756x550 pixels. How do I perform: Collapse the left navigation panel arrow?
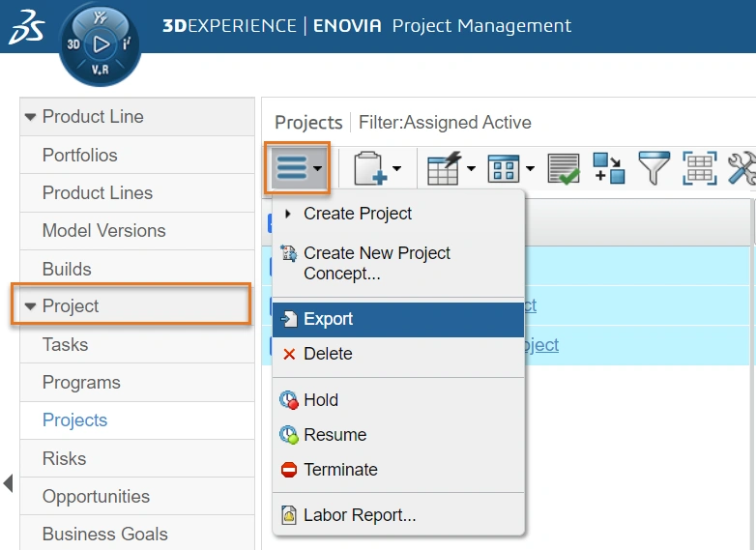click(x=8, y=482)
